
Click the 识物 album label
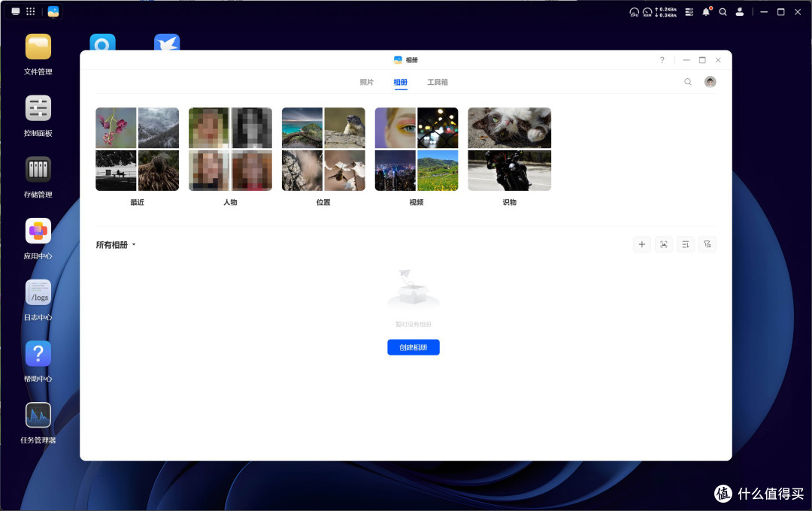pos(510,202)
